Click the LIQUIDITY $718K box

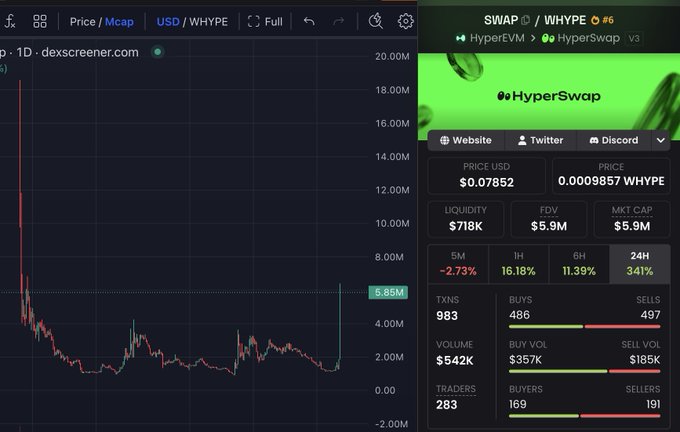click(x=466, y=219)
